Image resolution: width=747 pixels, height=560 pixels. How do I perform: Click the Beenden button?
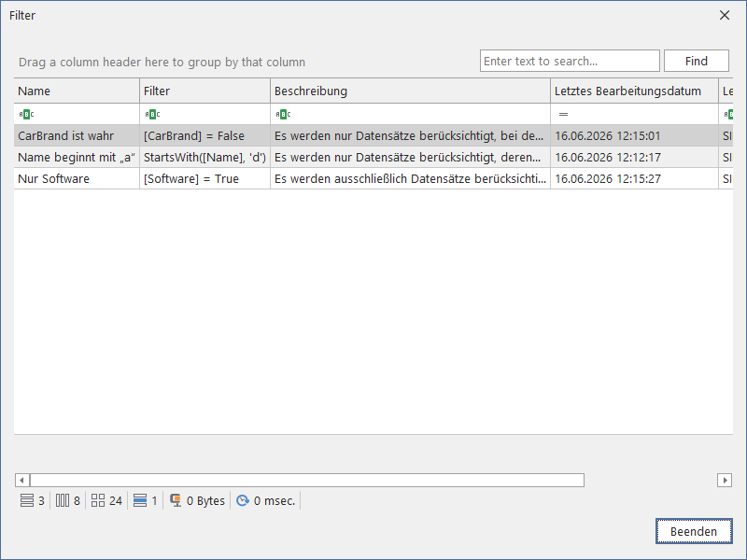coord(694,531)
